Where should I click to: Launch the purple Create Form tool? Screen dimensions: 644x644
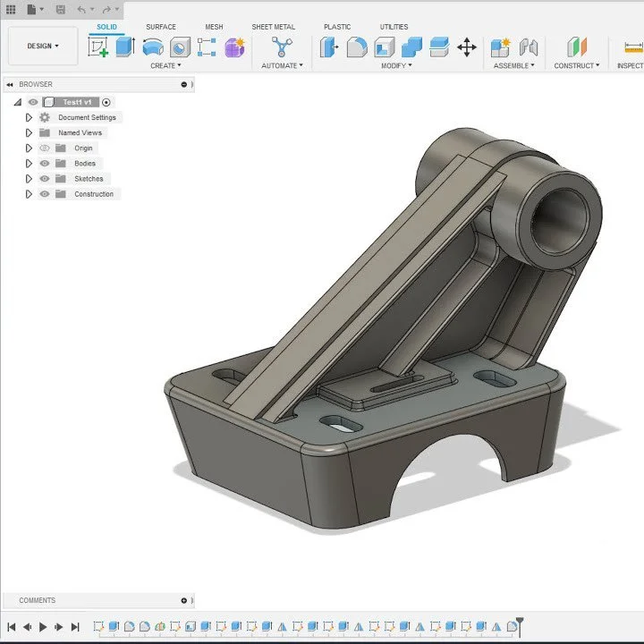tap(235, 47)
